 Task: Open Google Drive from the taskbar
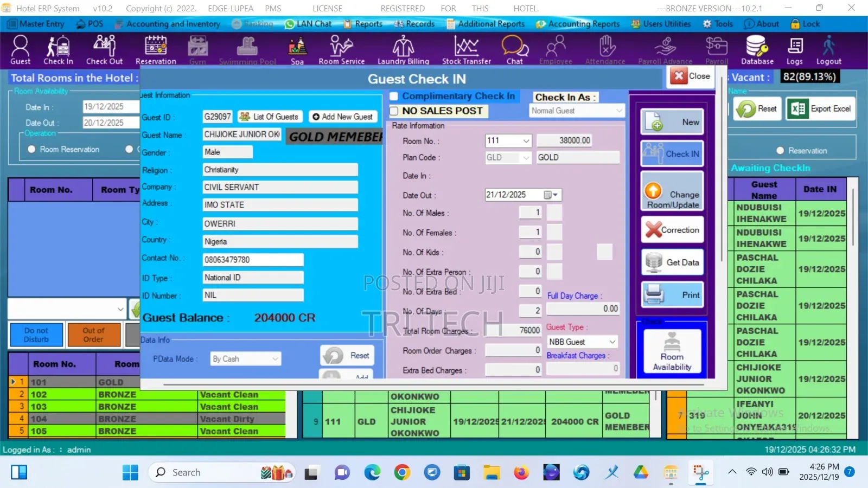pos(641,472)
